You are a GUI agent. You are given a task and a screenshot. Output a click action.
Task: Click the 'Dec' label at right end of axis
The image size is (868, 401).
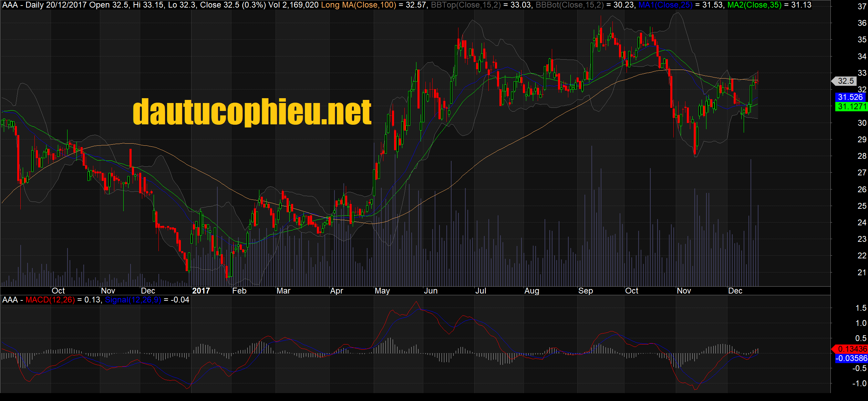[735, 291]
